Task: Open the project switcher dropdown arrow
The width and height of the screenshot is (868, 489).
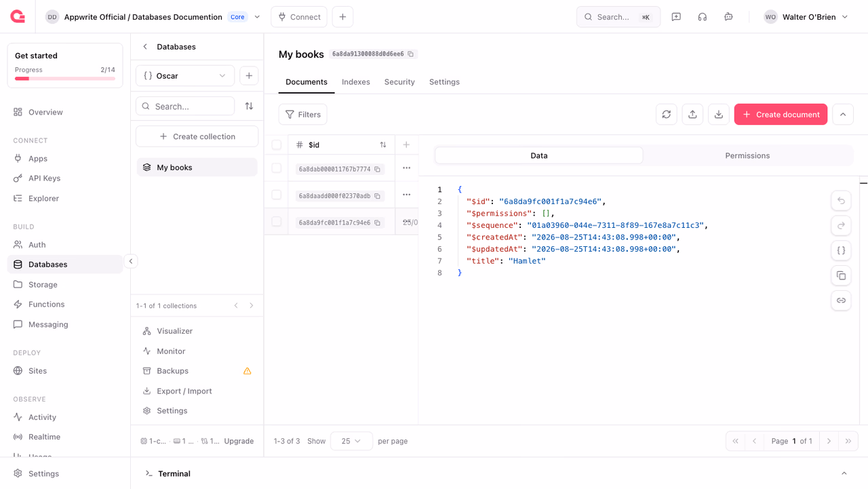Action: (x=257, y=17)
